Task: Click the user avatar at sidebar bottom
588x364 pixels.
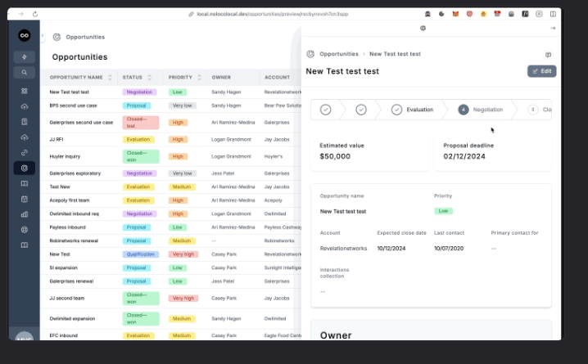Action: pos(24,335)
